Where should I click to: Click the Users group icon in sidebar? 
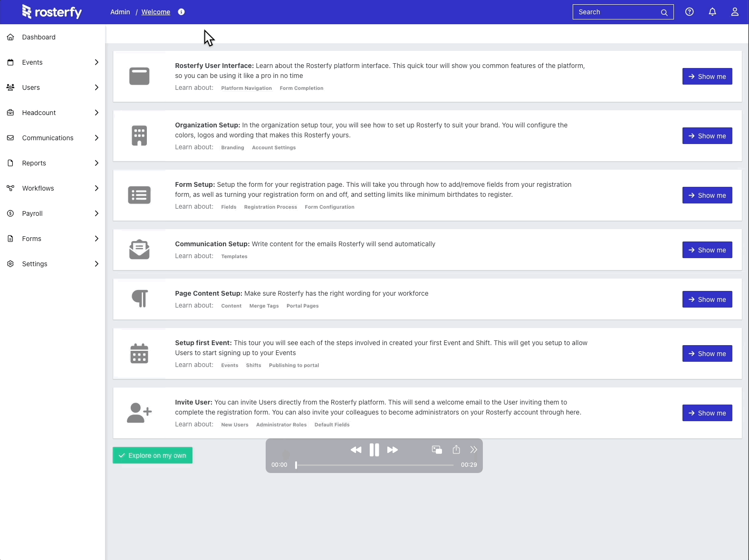coord(10,87)
